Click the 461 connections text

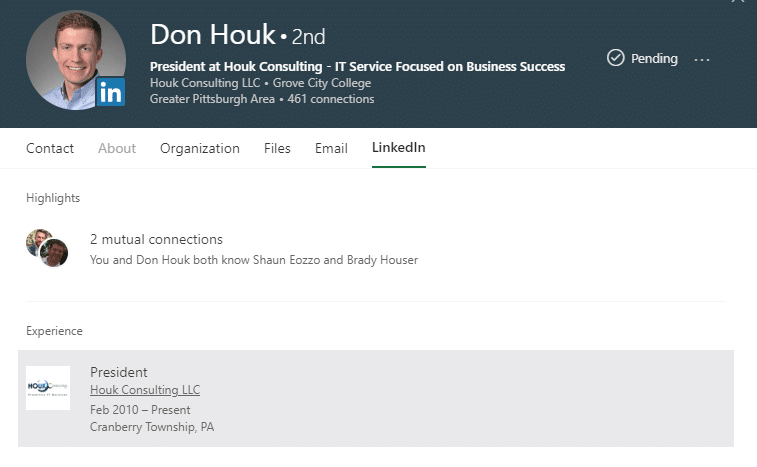tap(331, 99)
